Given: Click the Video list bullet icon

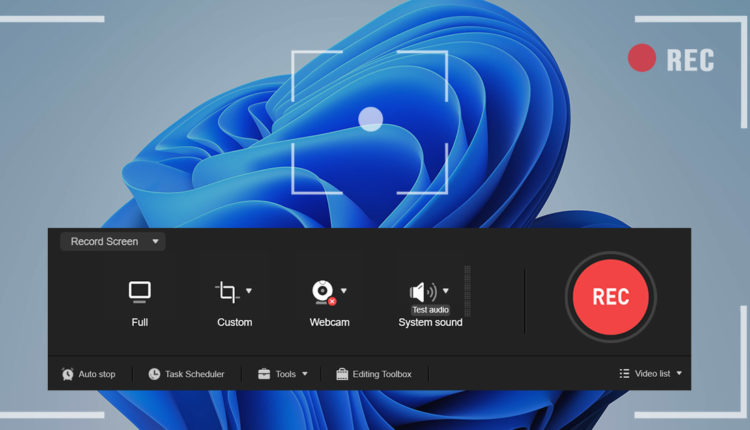Looking at the screenshot, I should click(x=624, y=374).
